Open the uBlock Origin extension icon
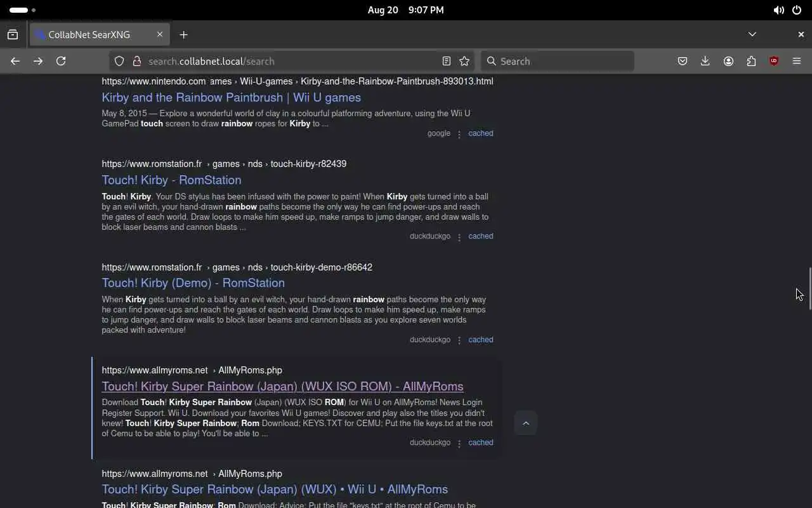812x508 pixels. (774, 61)
